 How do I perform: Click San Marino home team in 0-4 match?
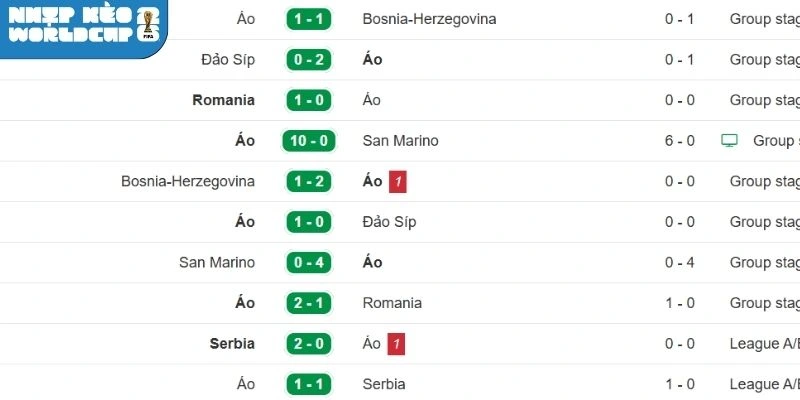(217, 263)
